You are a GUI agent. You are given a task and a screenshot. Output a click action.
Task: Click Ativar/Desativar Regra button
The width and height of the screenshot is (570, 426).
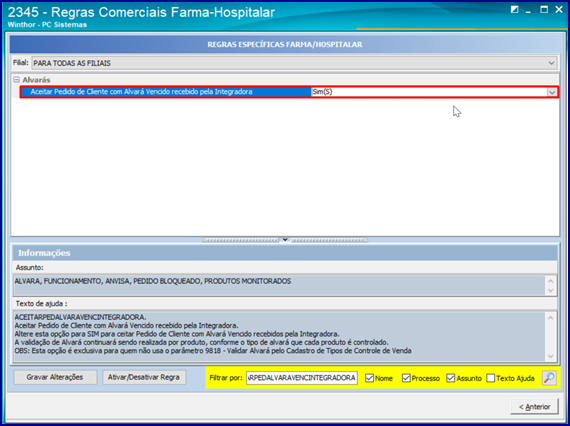click(144, 377)
